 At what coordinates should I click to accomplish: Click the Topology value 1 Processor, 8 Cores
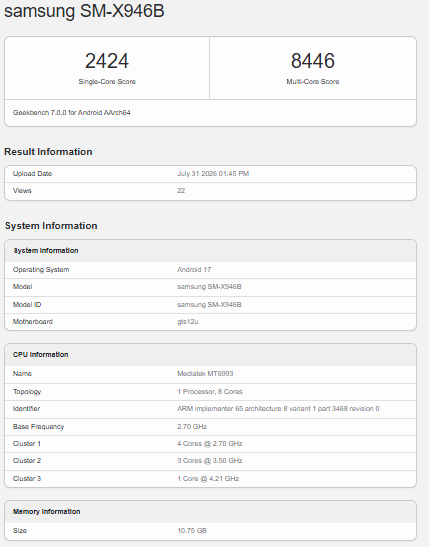click(210, 392)
